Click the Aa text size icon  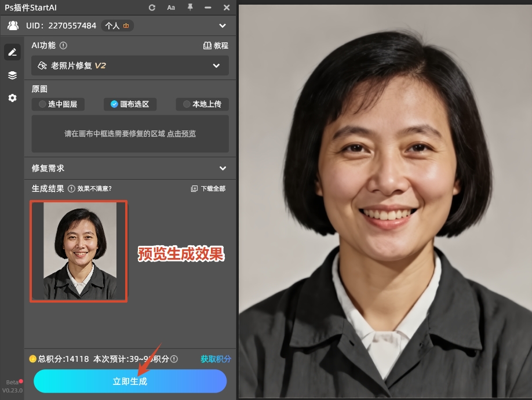pyautogui.click(x=171, y=8)
